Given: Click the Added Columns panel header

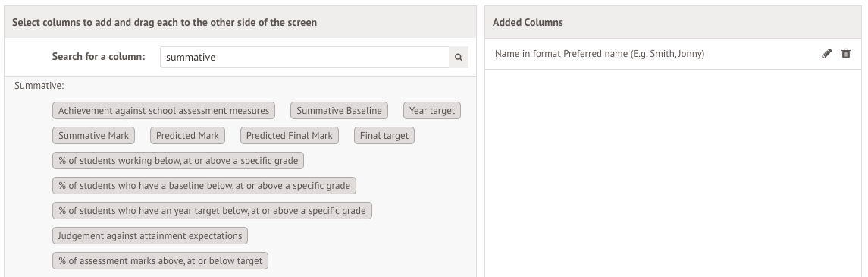Looking at the screenshot, I should tap(674, 22).
